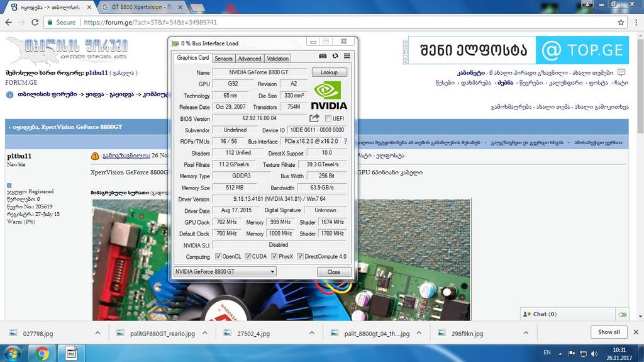The width and height of the screenshot is (644, 362).
Task: Click the GPU-Z Close button
Action: point(334,272)
